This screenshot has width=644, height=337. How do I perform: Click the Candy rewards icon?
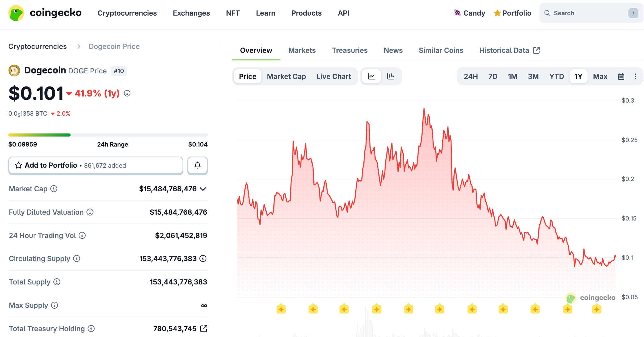pos(456,13)
